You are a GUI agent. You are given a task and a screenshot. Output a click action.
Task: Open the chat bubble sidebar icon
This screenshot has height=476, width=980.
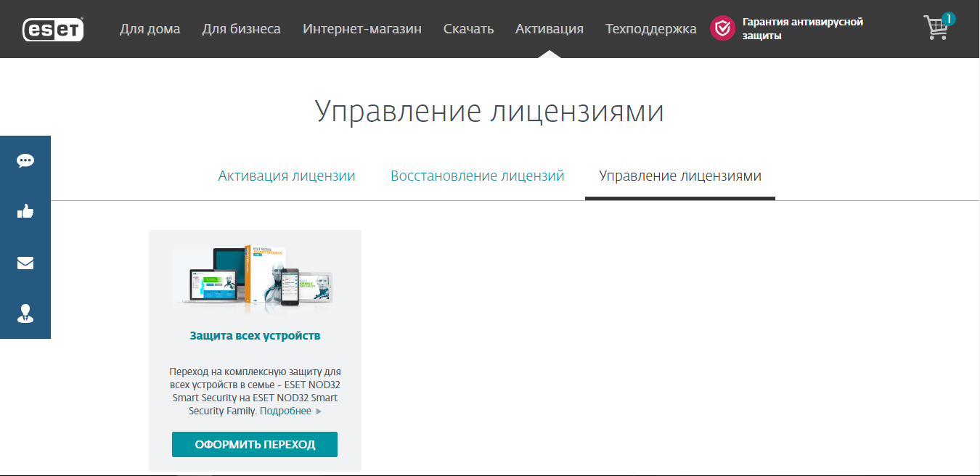tap(25, 161)
